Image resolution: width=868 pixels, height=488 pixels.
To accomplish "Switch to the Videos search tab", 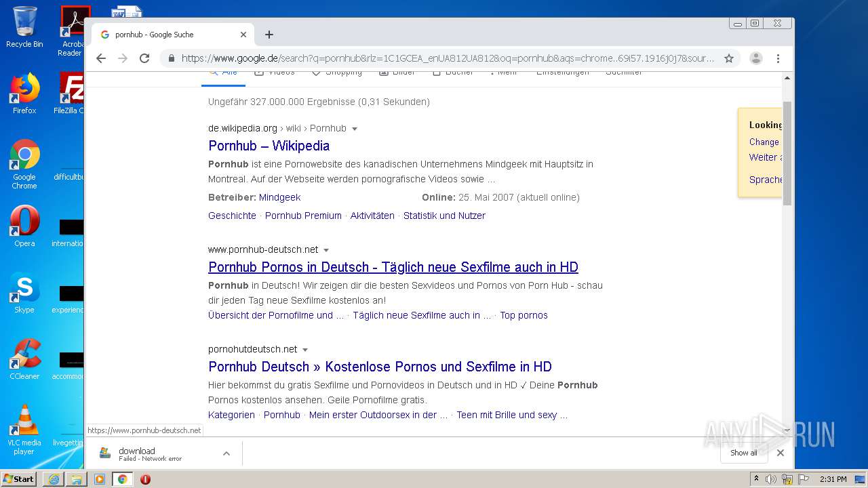I will pyautogui.click(x=275, y=73).
